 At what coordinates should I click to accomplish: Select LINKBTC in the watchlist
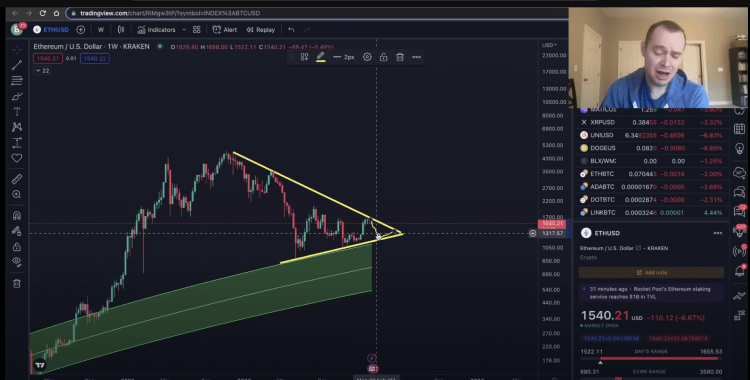point(651,212)
